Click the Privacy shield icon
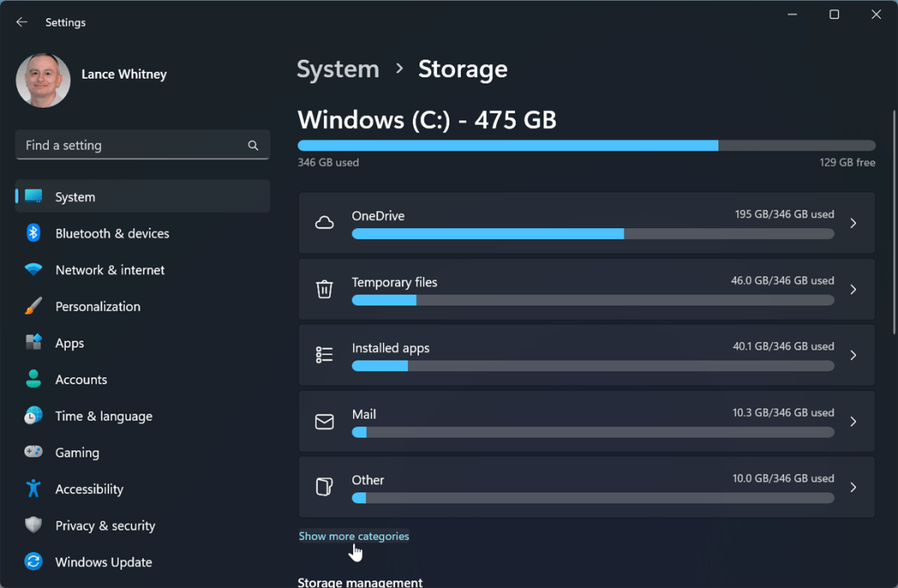Screen dimensions: 898x588 point(33,525)
